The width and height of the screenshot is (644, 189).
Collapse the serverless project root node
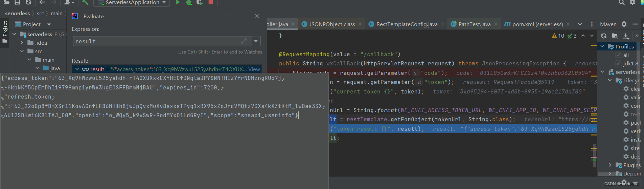click(x=14, y=34)
